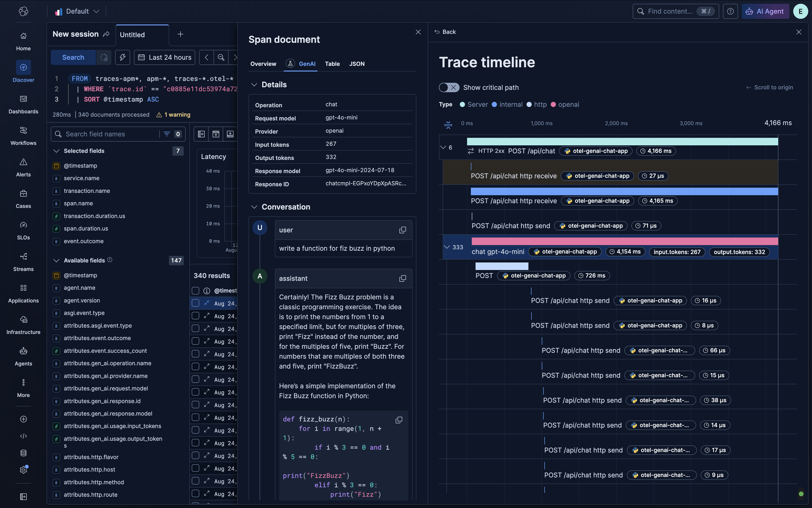Switch to the JSON tab
The image size is (812, 508).
pos(357,64)
